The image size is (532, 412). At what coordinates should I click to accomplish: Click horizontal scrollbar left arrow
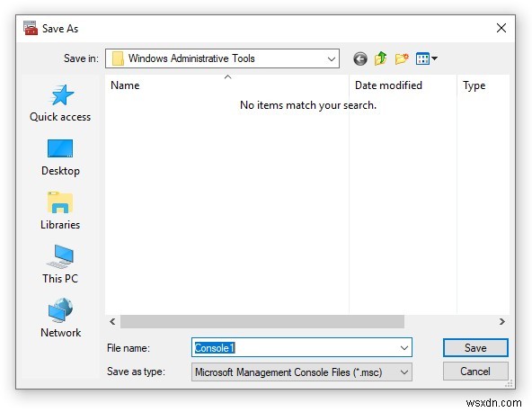pyautogui.click(x=112, y=321)
